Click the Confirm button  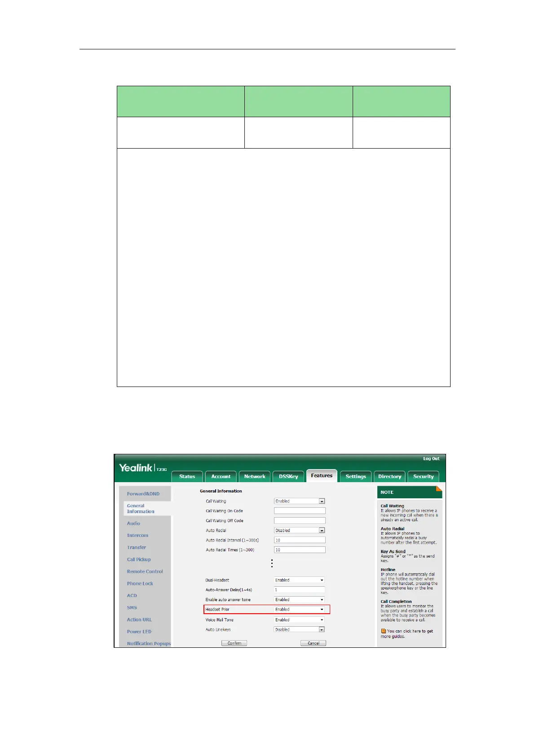tap(234, 643)
